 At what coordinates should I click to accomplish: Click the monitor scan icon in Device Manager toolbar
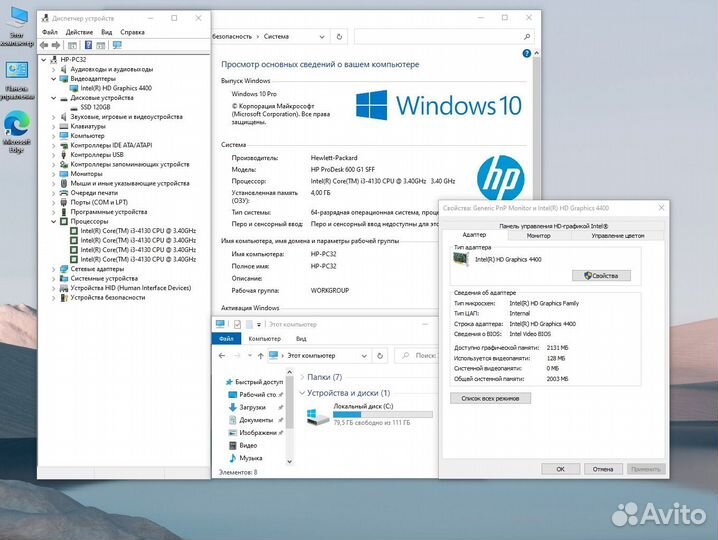117,45
